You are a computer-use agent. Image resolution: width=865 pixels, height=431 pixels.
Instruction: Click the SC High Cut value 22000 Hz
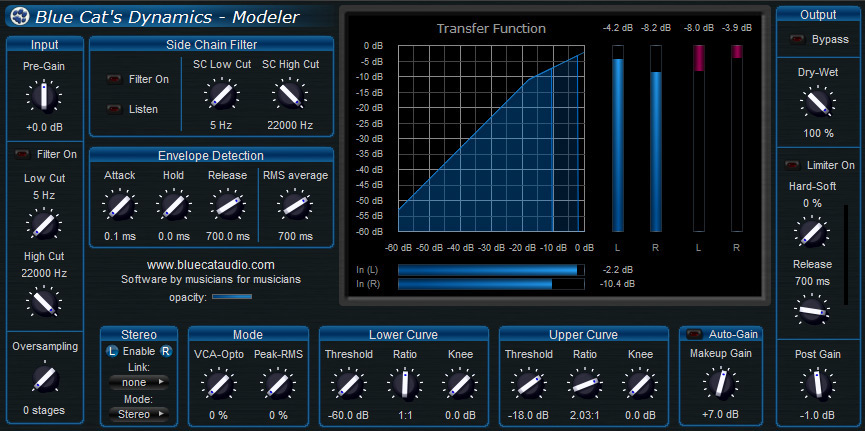(290, 125)
